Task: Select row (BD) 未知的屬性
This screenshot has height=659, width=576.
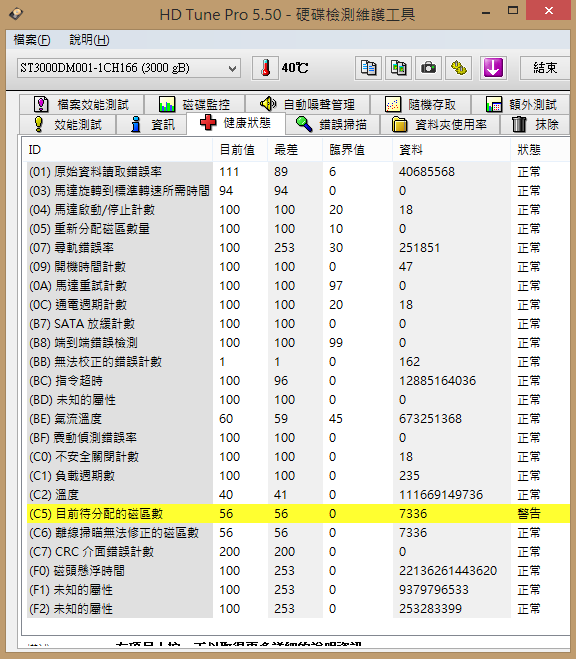Action: tap(298, 400)
